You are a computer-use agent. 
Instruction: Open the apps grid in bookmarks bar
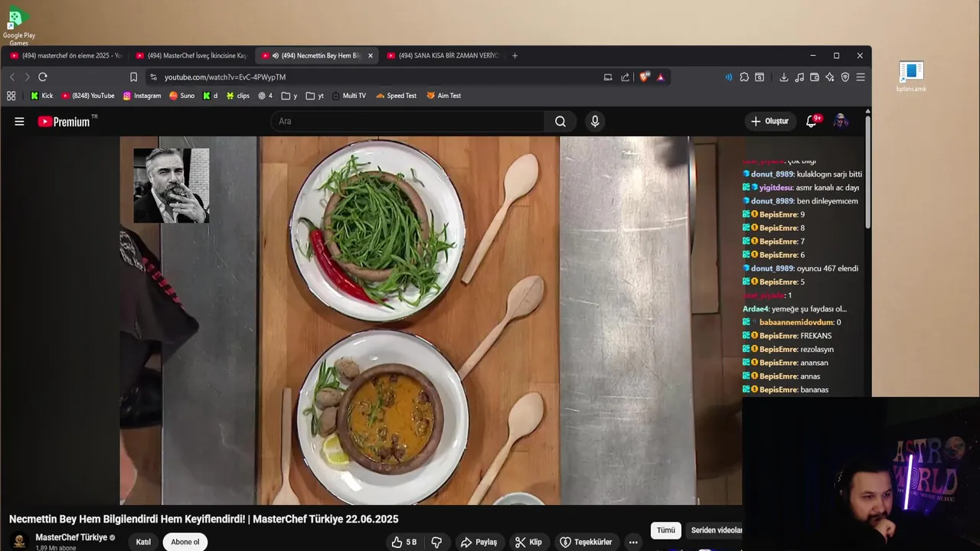11,96
